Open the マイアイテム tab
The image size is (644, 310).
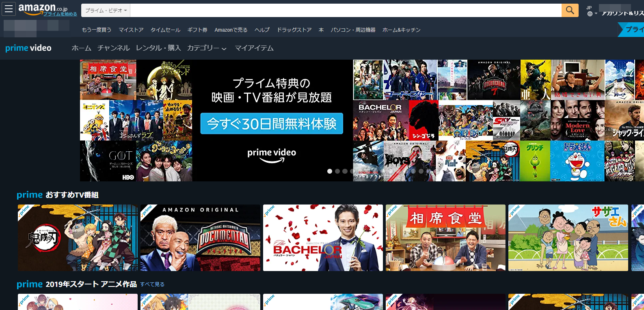tap(254, 48)
